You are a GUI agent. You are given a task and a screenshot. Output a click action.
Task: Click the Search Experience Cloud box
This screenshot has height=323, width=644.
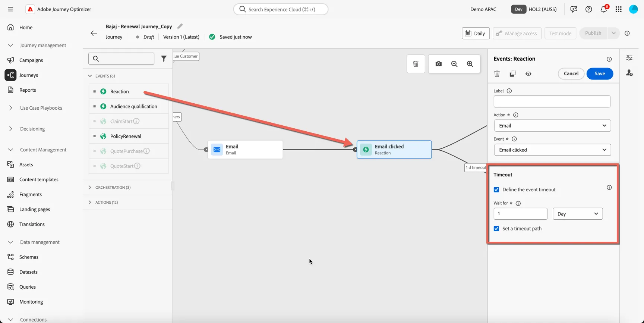click(281, 9)
